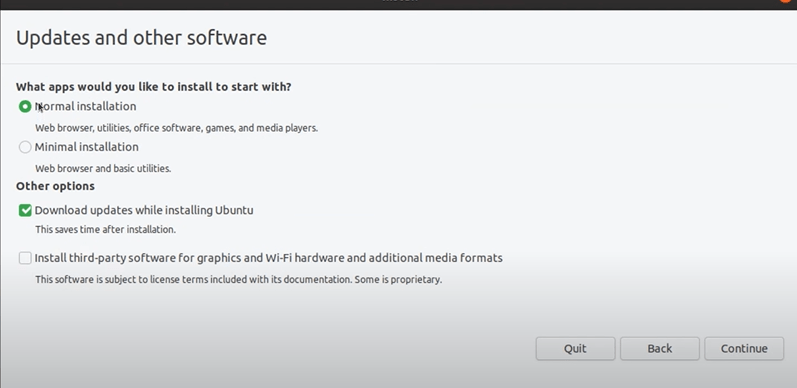
Task: Click the 'This saves time after installation.' text
Action: 106,229
